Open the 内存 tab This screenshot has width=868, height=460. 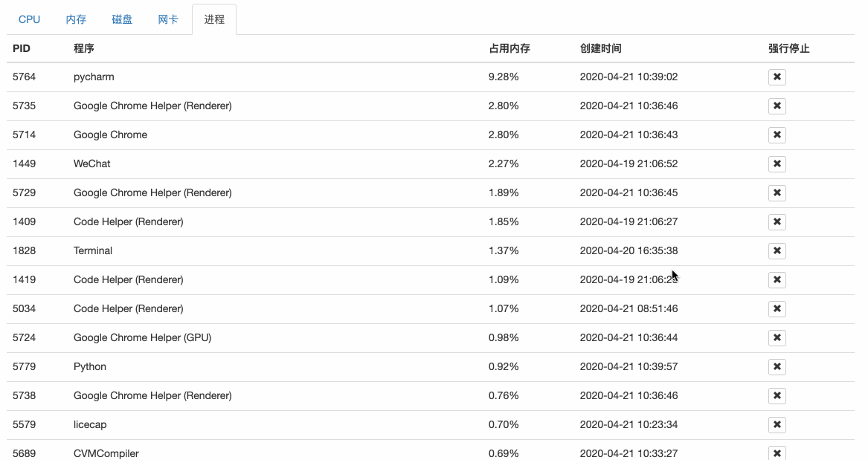(76, 19)
